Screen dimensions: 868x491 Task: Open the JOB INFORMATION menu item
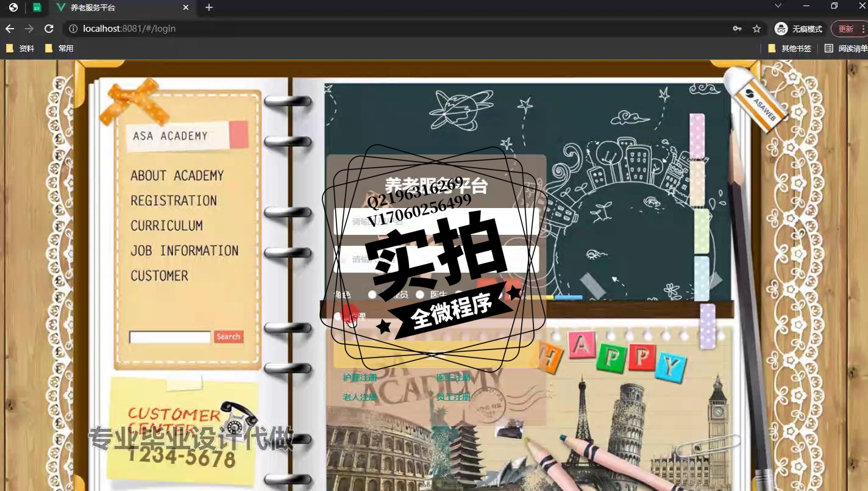click(184, 251)
